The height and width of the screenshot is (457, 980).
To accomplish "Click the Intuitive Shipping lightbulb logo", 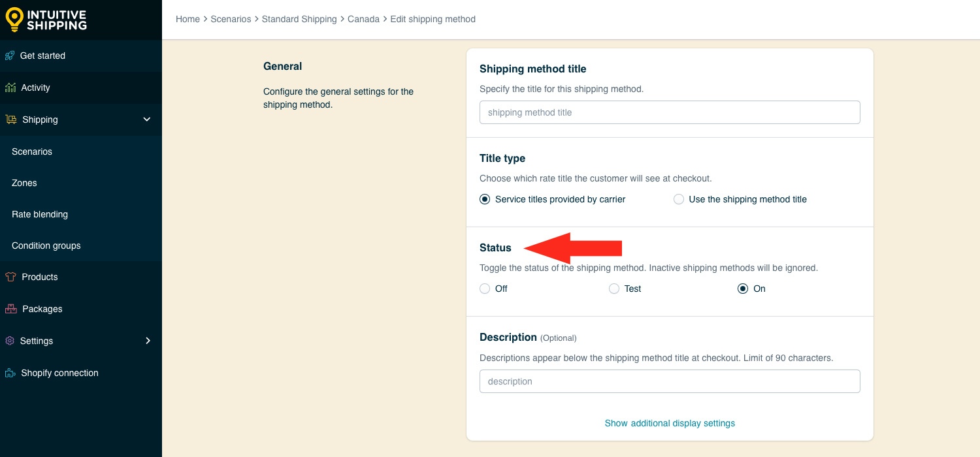I will (x=14, y=20).
